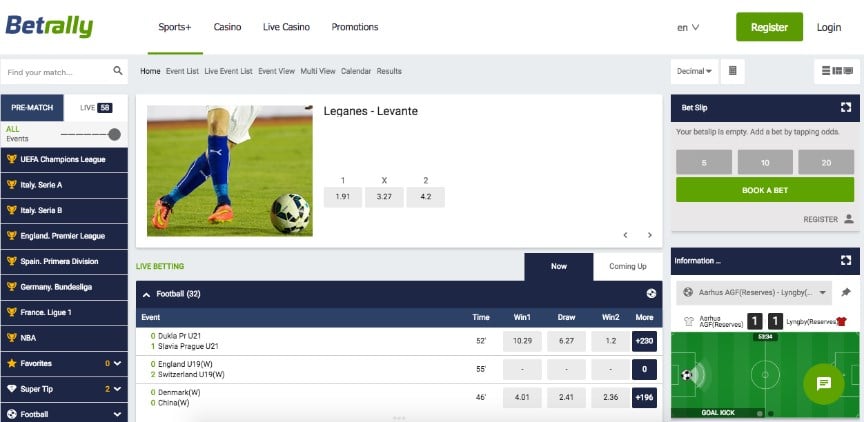Choose the 5 stake amount button
This screenshot has height=422, width=864.
click(x=704, y=163)
